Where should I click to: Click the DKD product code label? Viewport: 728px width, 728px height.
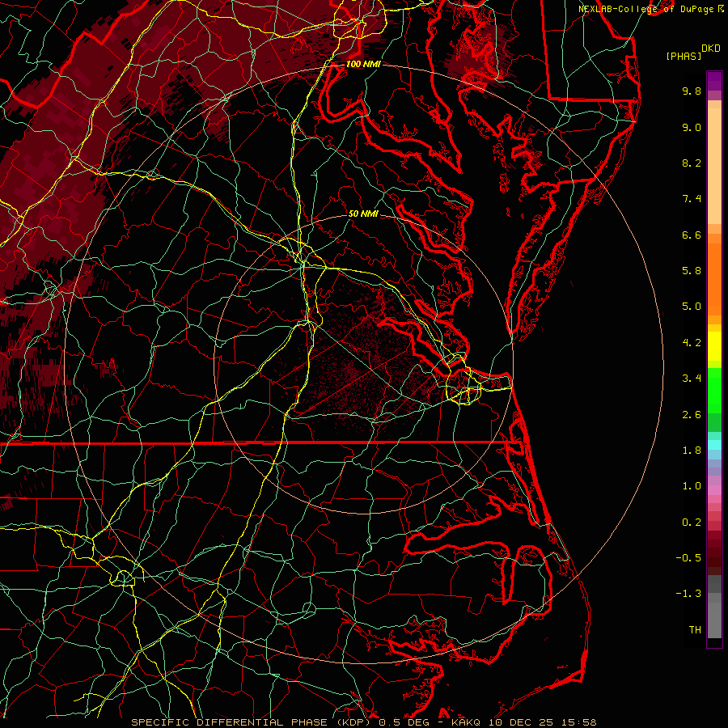710,49
